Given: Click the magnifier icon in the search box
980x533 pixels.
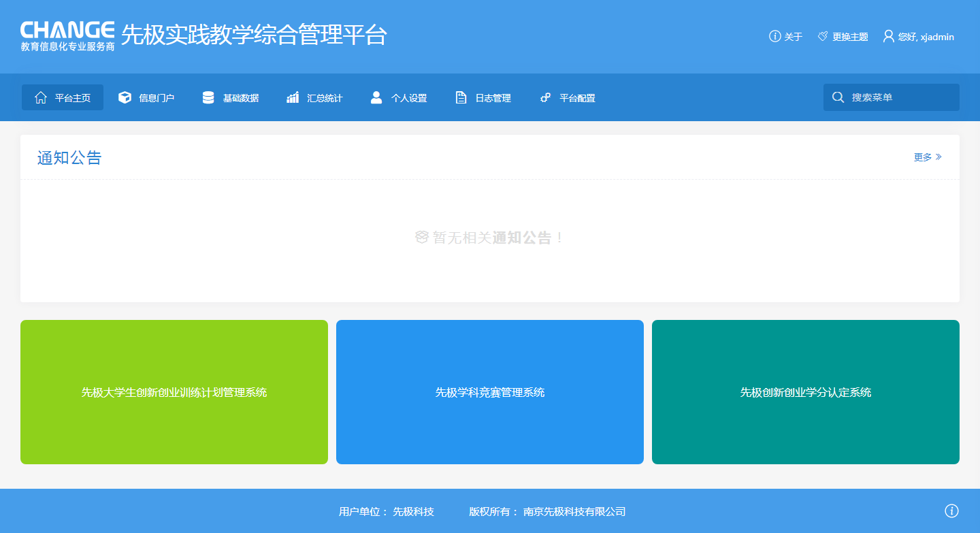Looking at the screenshot, I should pos(838,97).
